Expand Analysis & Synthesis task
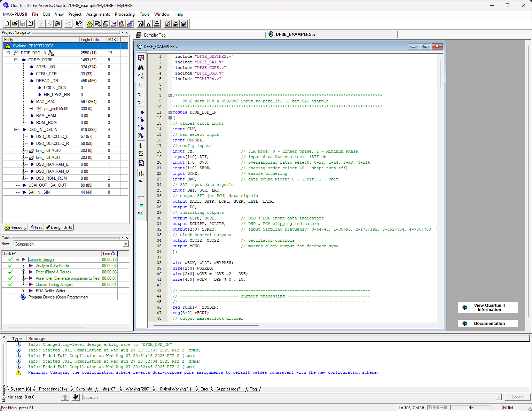The width and height of the screenshot is (532, 411). pos(23,266)
